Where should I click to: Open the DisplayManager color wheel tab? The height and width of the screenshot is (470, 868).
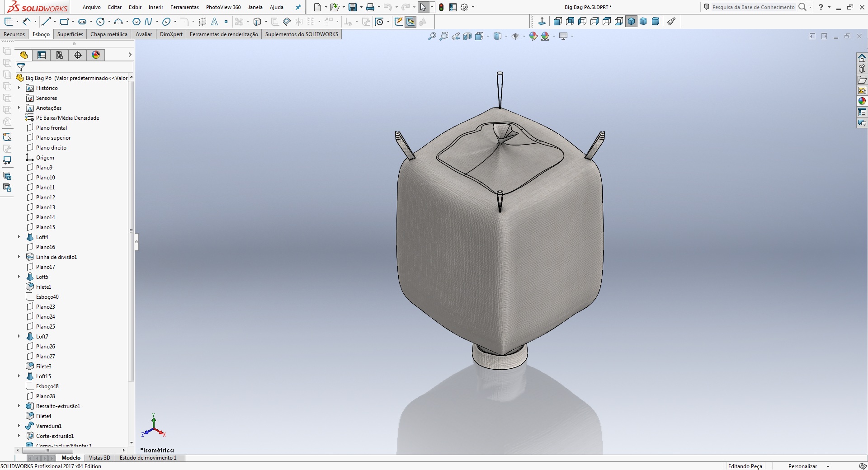pyautogui.click(x=96, y=55)
